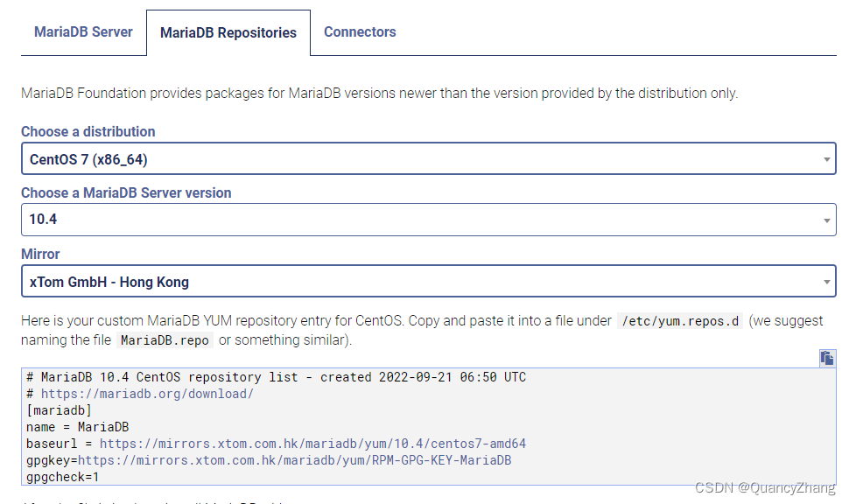Copy the repository configuration to clipboard

(826, 357)
